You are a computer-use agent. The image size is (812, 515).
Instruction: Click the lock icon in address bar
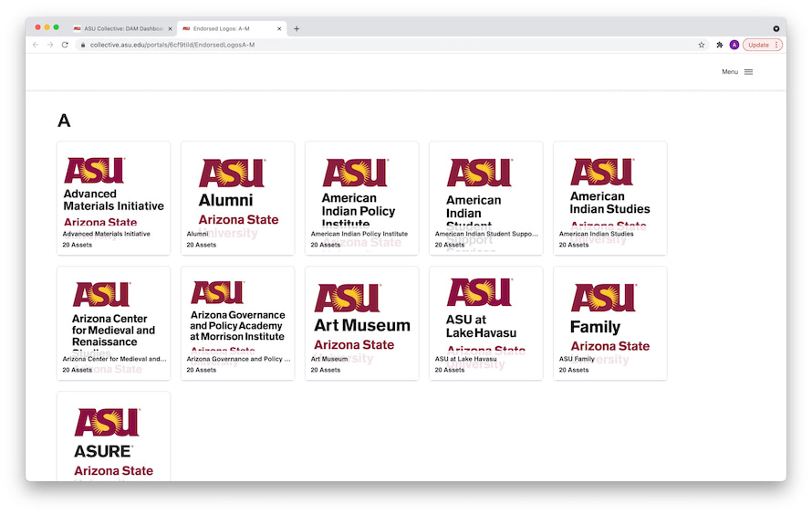[82, 45]
